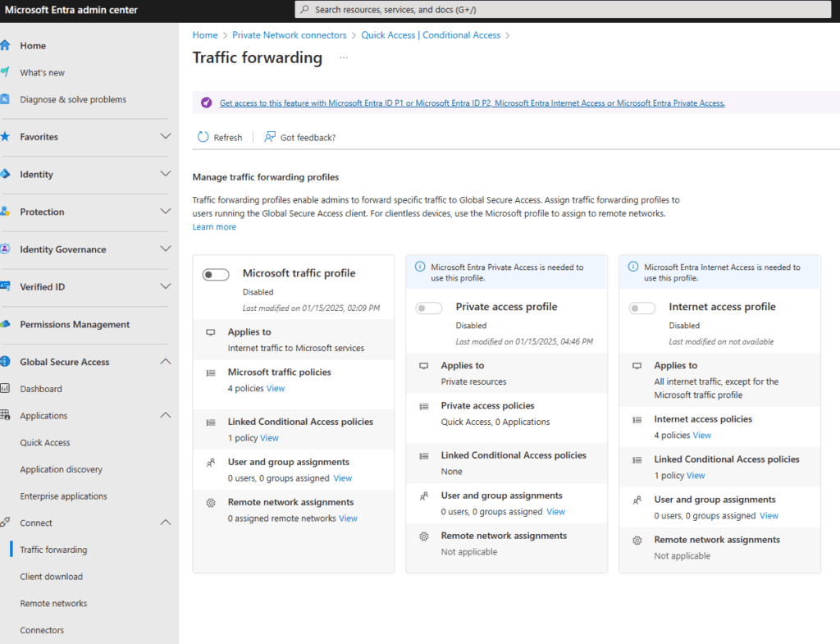Select Quick Access in sidebar
The image size is (840, 644).
(x=45, y=442)
